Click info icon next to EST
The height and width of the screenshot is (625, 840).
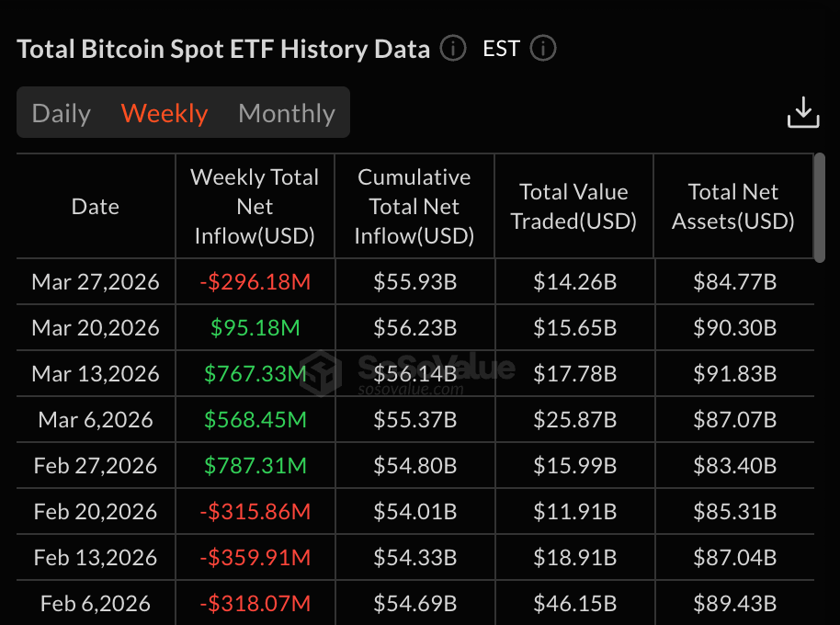click(x=543, y=49)
